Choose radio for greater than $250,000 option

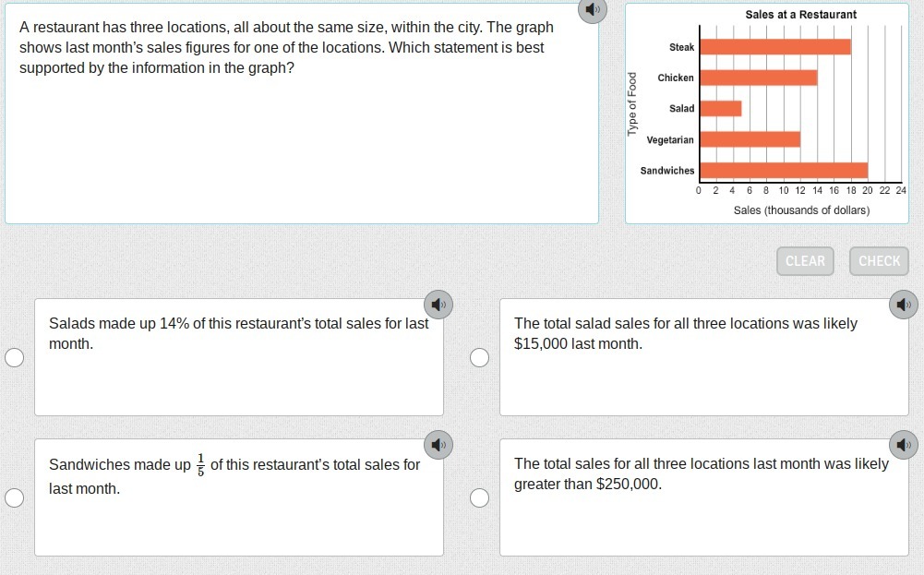pyautogui.click(x=479, y=498)
